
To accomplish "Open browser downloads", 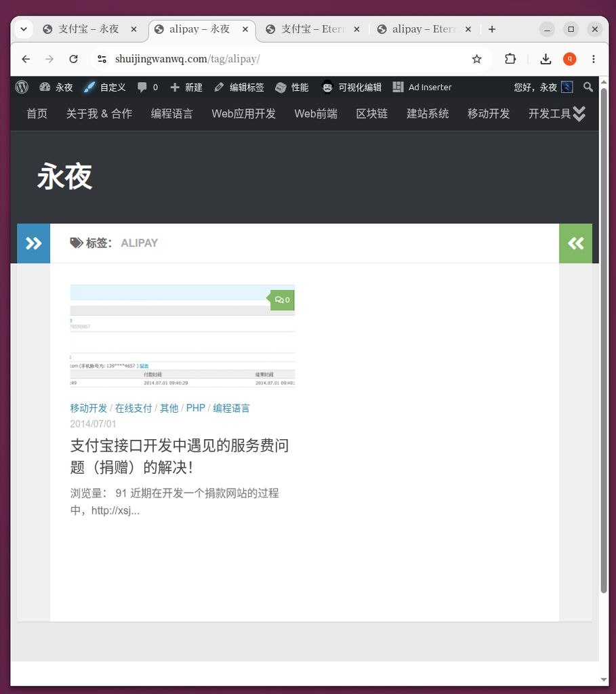I will [x=546, y=59].
